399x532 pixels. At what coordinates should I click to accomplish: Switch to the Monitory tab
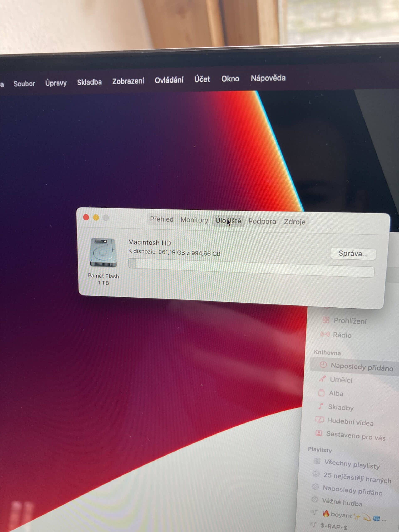coord(194,220)
